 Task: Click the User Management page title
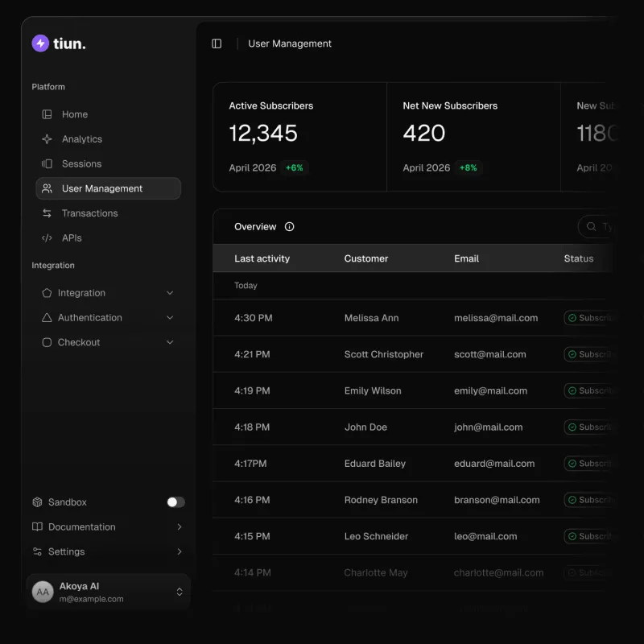pyautogui.click(x=290, y=43)
